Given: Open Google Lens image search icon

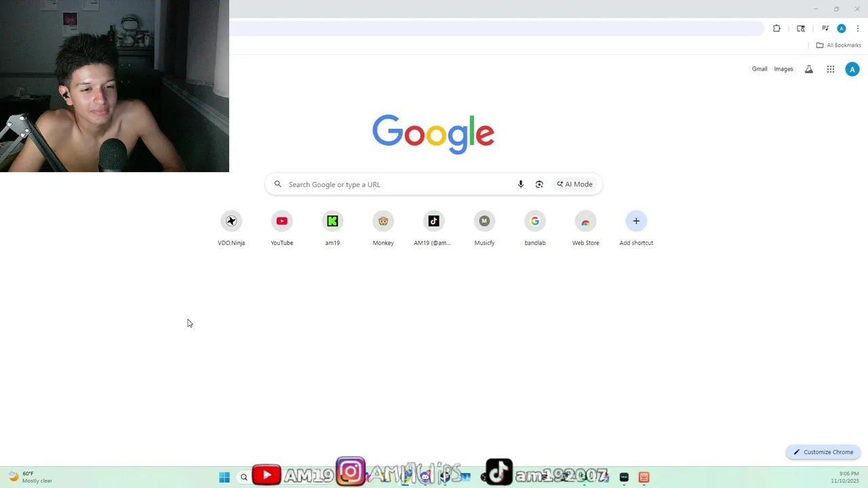Looking at the screenshot, I should 539,184.
